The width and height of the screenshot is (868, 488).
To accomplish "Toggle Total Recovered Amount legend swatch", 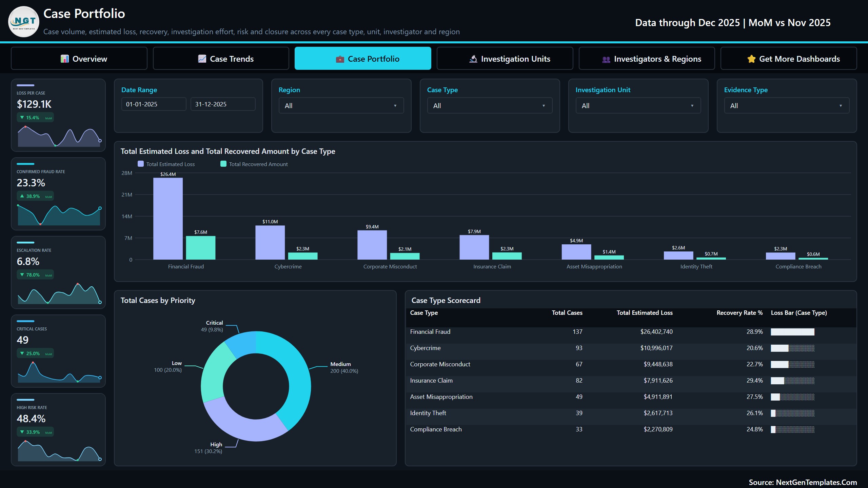I will point(223,164).
